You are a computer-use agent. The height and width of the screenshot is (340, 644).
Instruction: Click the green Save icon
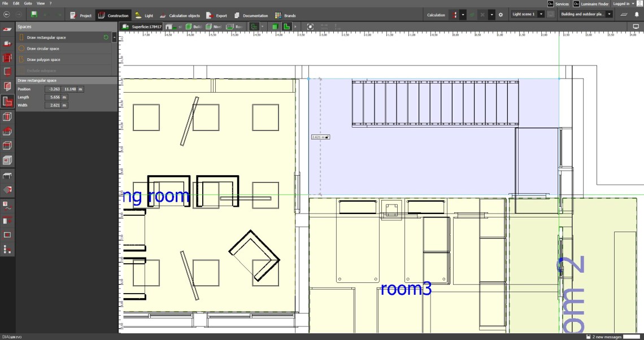34,15
